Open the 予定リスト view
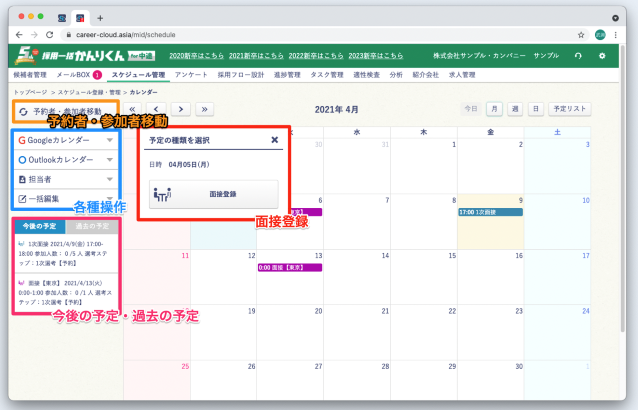 click(x=571, y=109)
